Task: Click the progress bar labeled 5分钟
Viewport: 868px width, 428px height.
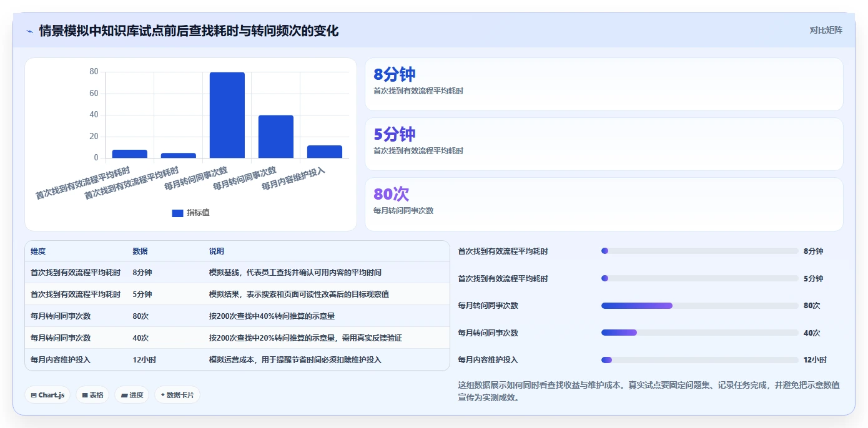Action: pos(700,278)
